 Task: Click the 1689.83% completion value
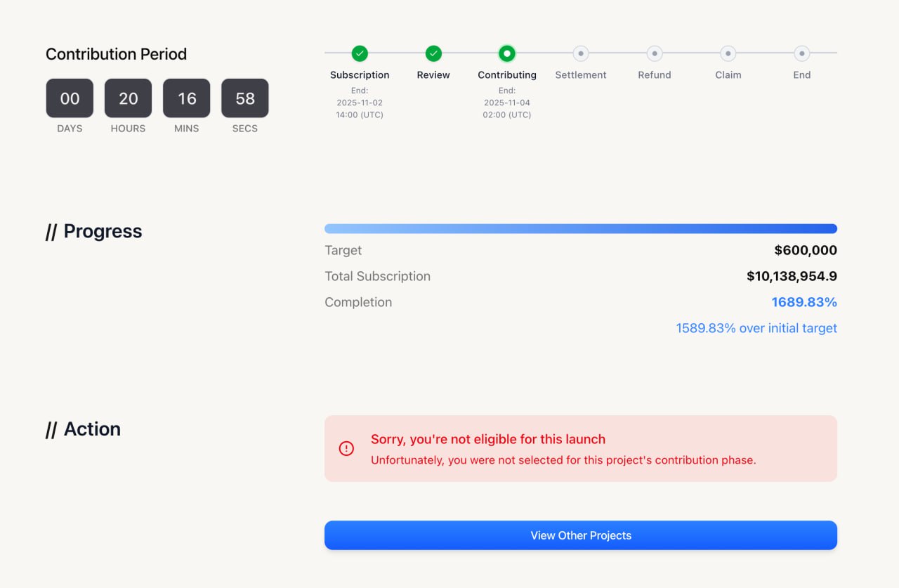click(x=804, y=302)
